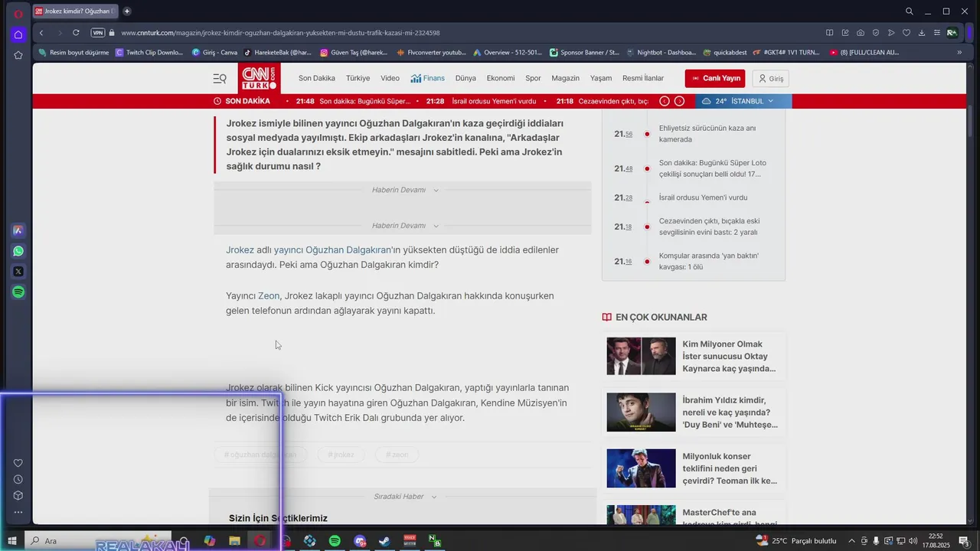The width and height of the screenshot is (980, 551).
Task: Click the address bar URL
Action: (x=280, y=33)
